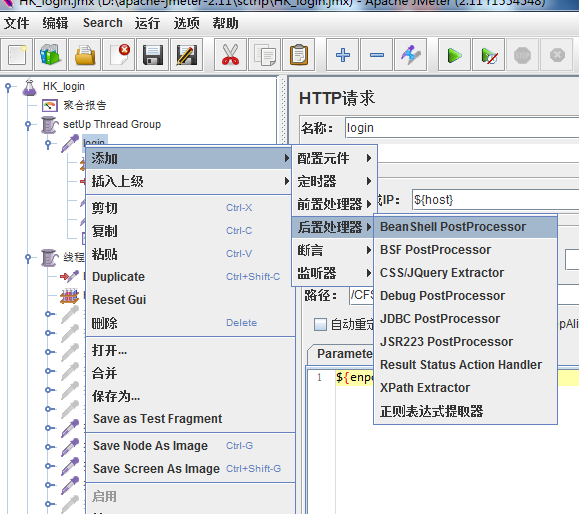
Task: Click the 名称 input field containing login
Action: tap(462, 128)
